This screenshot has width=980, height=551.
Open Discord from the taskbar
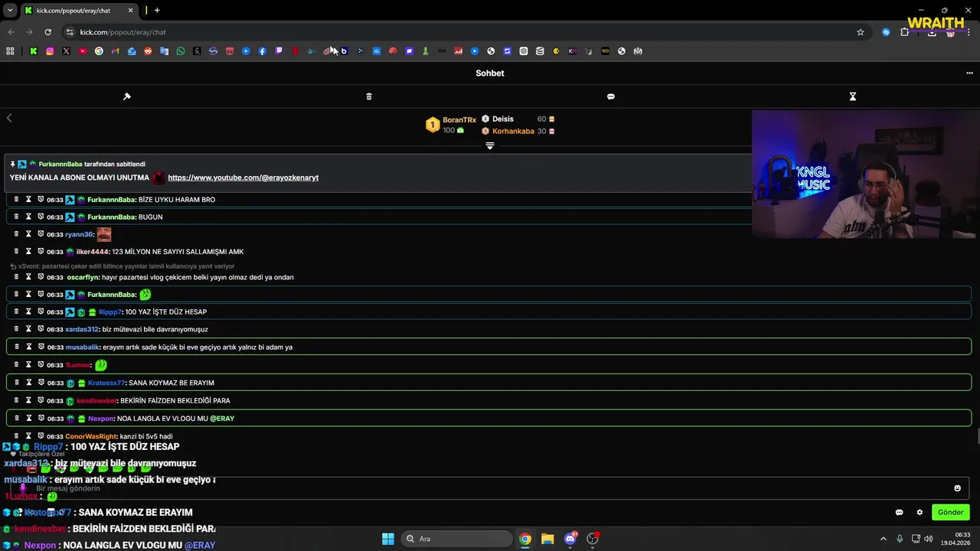(x=570, y=539)
